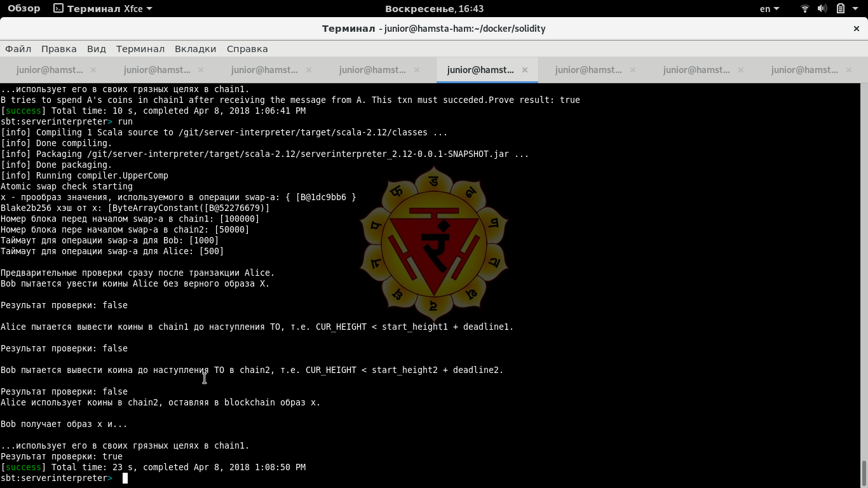
Task: Open the Справка menu
Action: point(247,49)
